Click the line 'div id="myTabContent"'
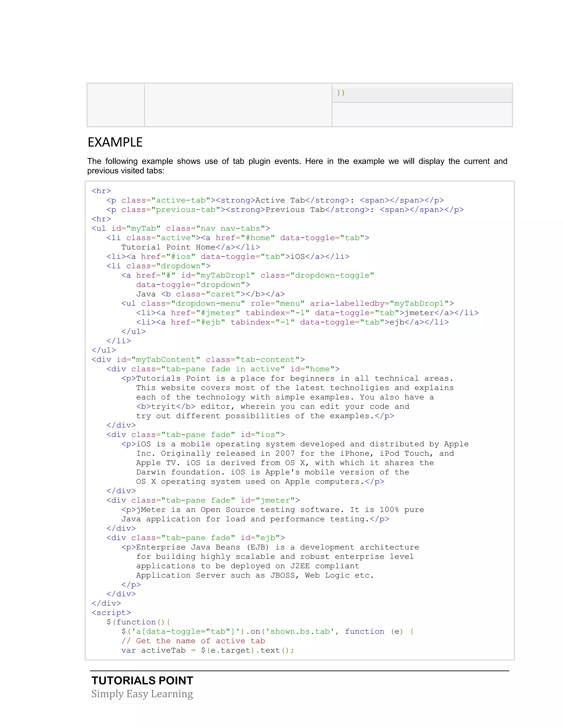The height and width of the screenshot is (728, 563). coord(198,360)
